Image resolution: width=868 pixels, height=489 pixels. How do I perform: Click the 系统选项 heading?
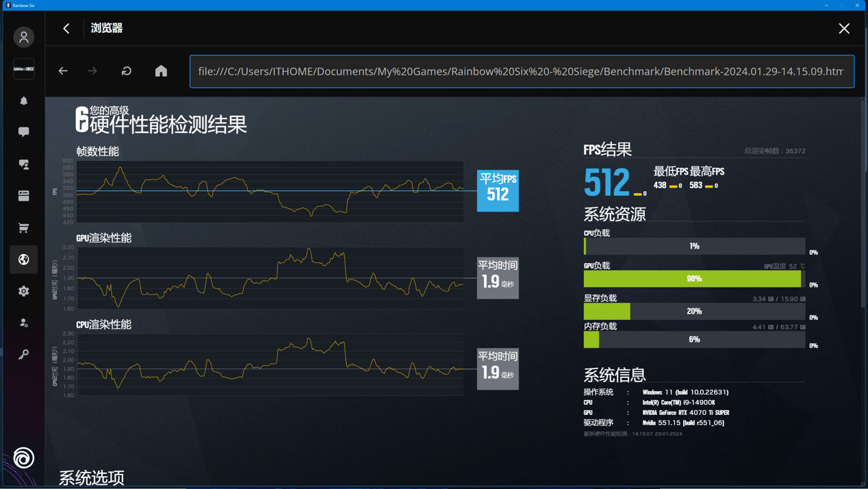92,478
